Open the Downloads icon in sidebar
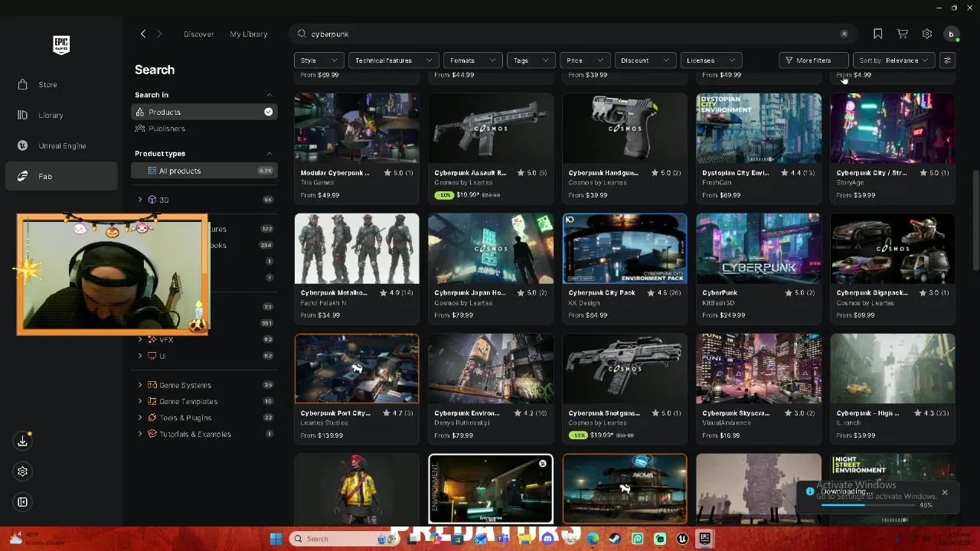The height and width of the screenshot is (551, 980). [x=23, y=441]
